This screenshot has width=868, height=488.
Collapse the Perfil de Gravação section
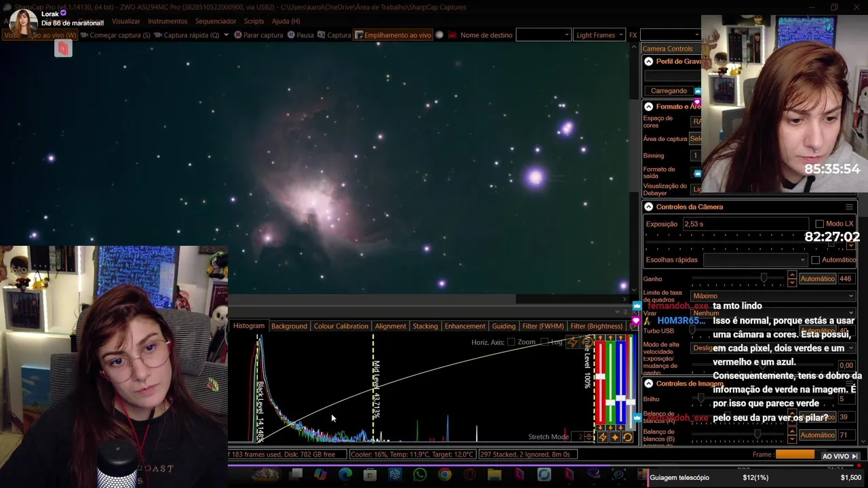pyautogui.click(x=648, y=62)
